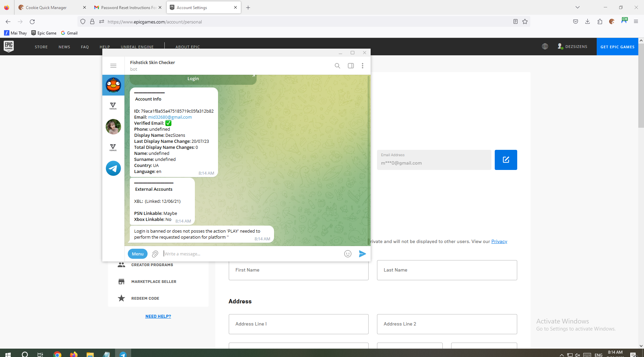Switch to the Account Settings tab
Image resolution: width=644 pixels, height=357 pixels.
204,7
